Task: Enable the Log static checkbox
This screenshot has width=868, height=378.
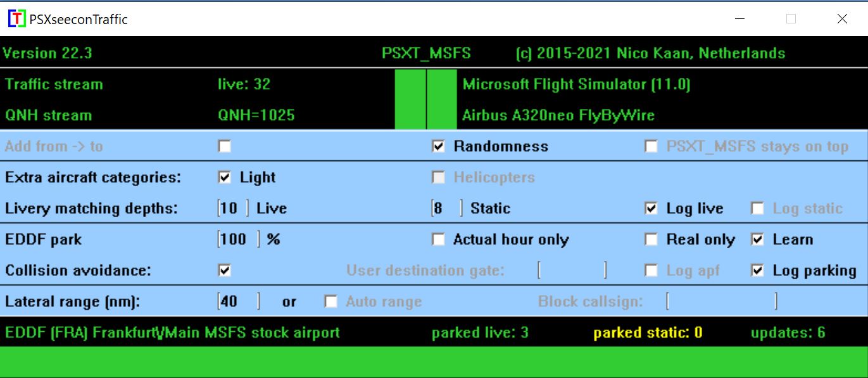Action: (757, 208)
